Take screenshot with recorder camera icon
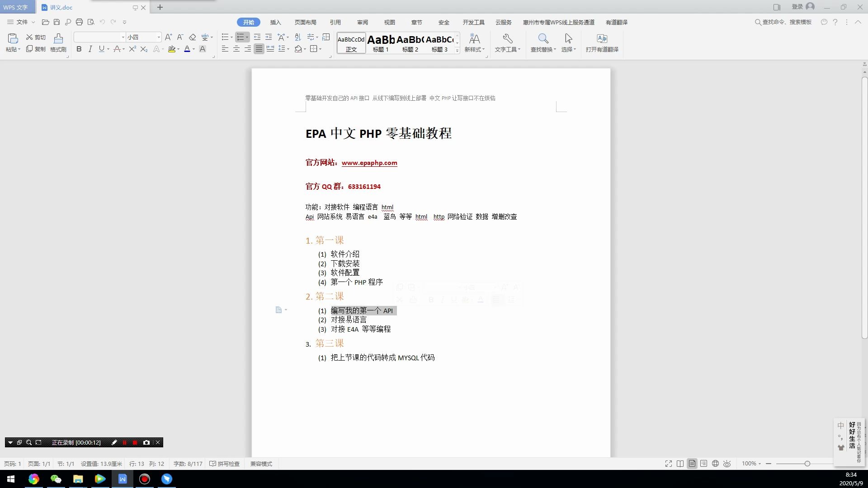 tap(146, 442)
